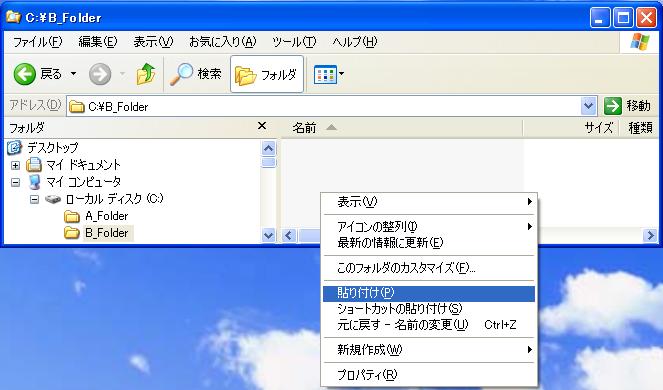Open 新規作成(W) submenu

click(429, 350)
